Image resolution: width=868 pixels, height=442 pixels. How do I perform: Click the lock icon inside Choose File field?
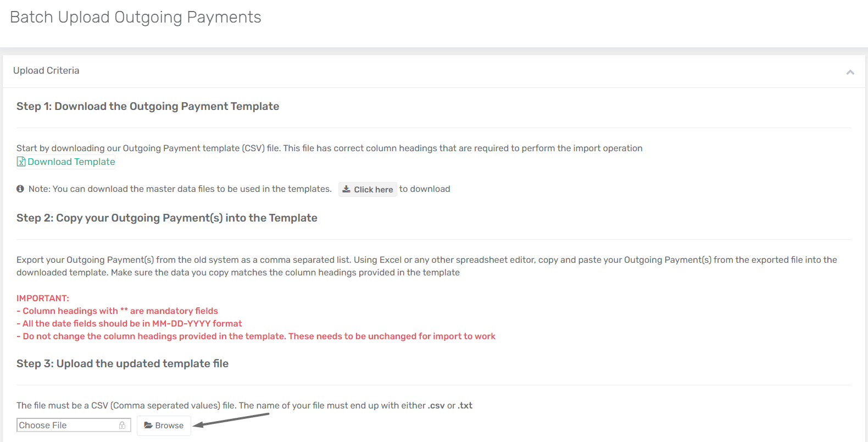(x=122, y=425)
